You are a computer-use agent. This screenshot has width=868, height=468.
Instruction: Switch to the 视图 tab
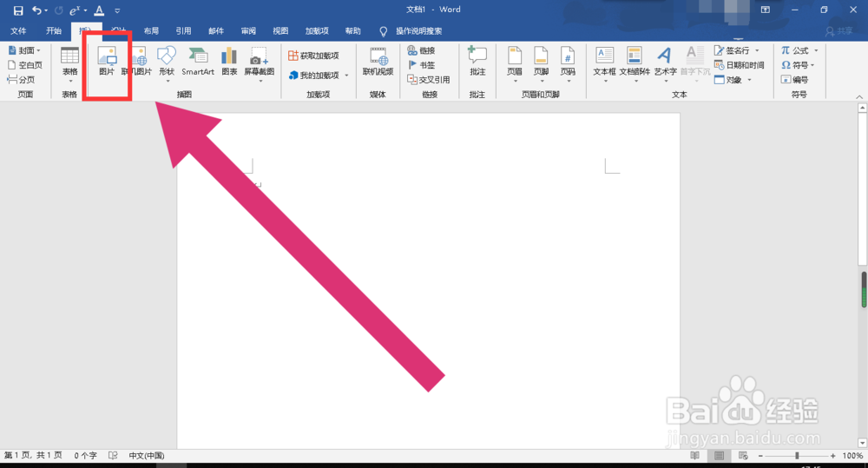pos(280,31)
